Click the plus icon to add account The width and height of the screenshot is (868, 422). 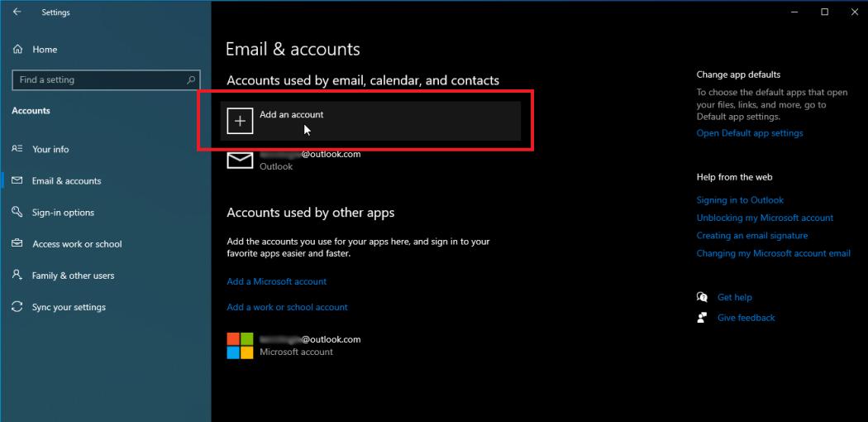(241, 121)
